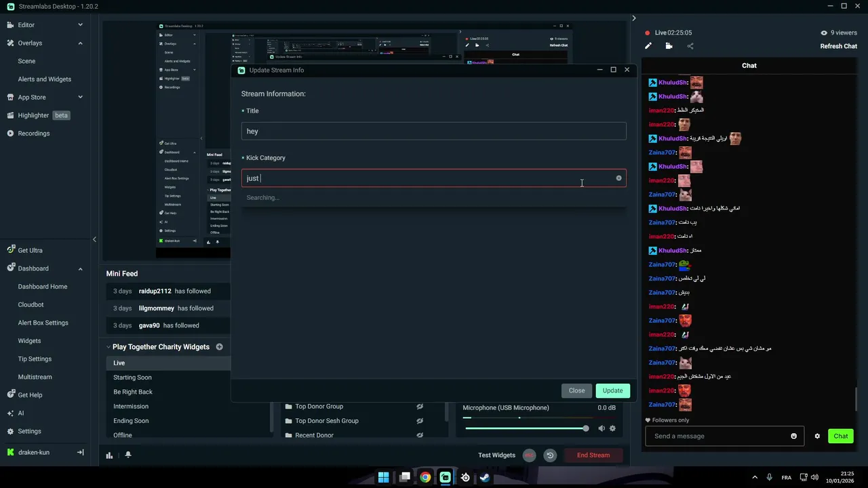This screenshot has width=868, height=488.
Task: Collapse the Overlays section chevron
Action: click(x=80, y=43)
